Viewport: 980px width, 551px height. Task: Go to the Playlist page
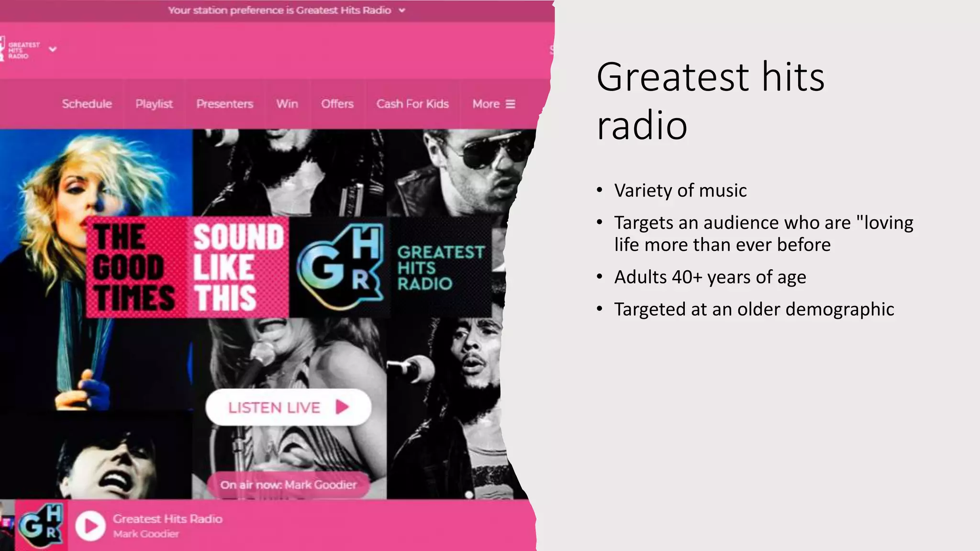tap(154, 104)
